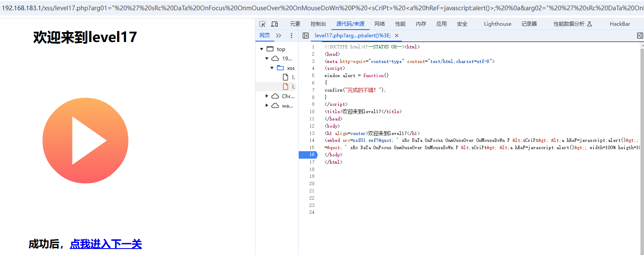The width and height of the screenshot is (644, 255).
Task: Expand the Chr... tree node
Action: 267,96
